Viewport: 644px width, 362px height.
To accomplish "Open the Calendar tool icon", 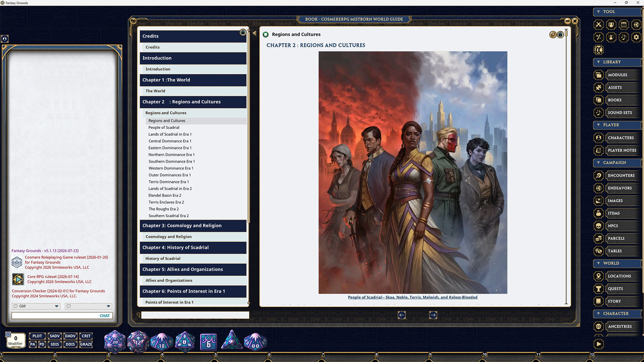I will click(x=624, y=24).
